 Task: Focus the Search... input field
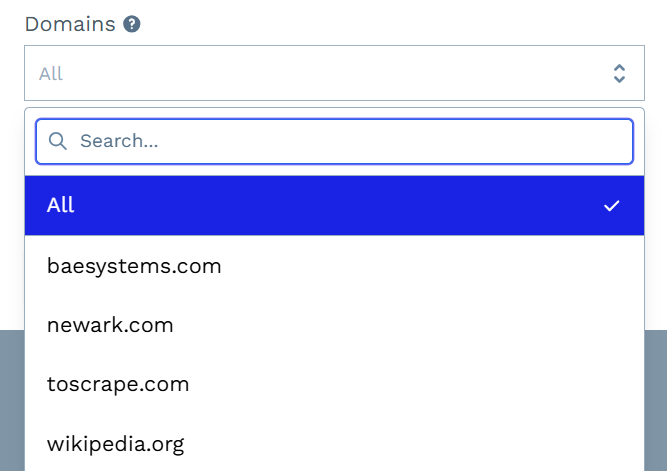pos(334,141)
